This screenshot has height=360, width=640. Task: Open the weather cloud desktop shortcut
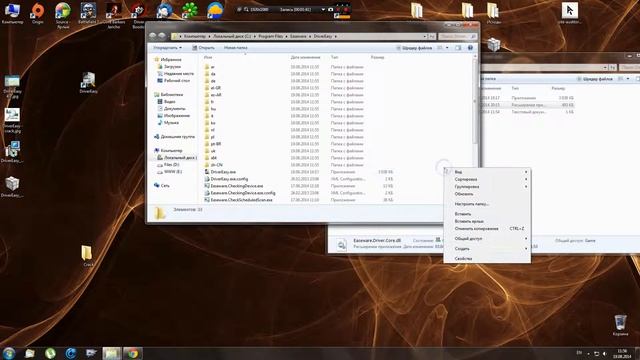[215, 10]
